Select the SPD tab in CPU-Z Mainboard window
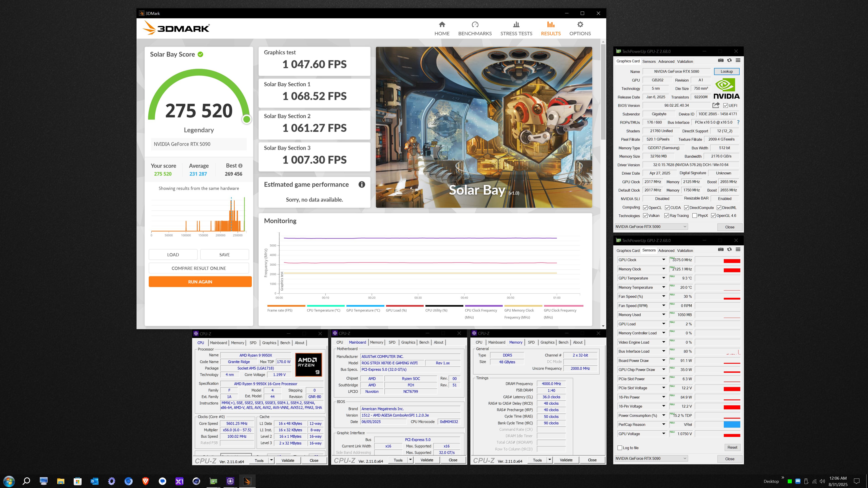868x488 pixels. pos(392,342)
